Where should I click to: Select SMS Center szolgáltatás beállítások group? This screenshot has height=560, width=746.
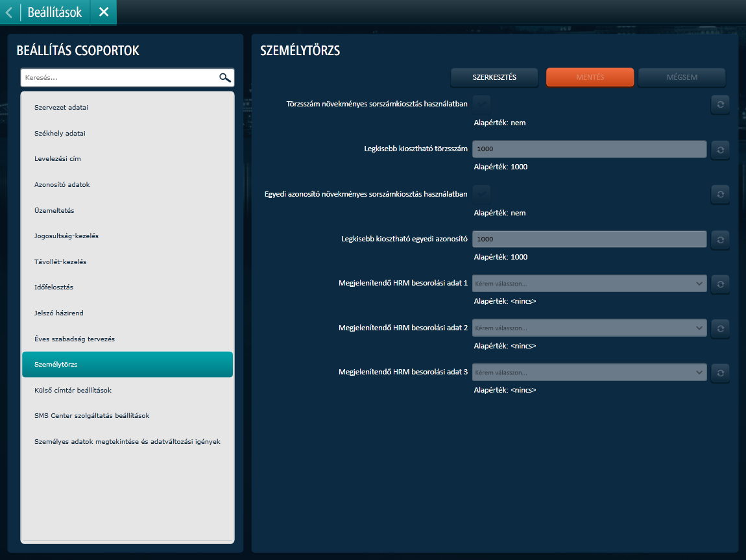(x=127, y=416)
